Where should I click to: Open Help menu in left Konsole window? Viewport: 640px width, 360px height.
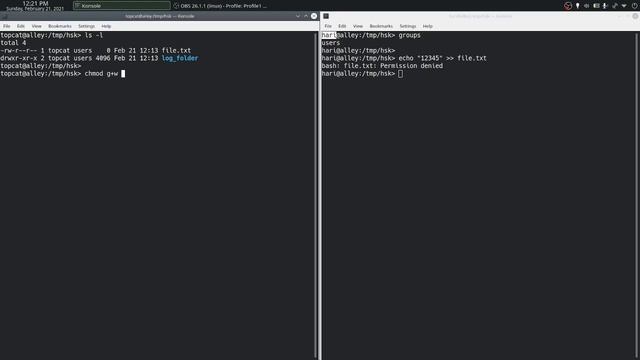pos(106,26)
